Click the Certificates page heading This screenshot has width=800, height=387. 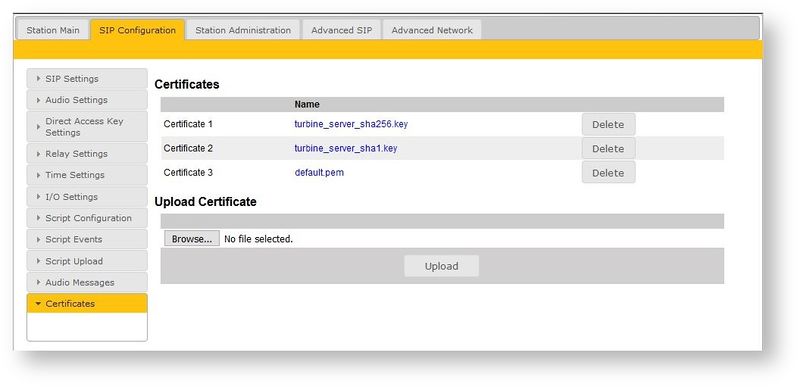(187, 85)
